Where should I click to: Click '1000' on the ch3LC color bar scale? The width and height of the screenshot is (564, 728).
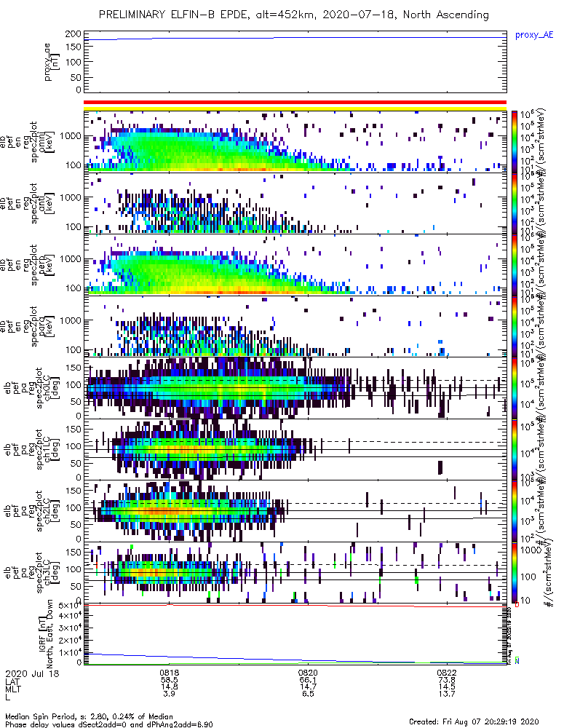tap(531, 550)
